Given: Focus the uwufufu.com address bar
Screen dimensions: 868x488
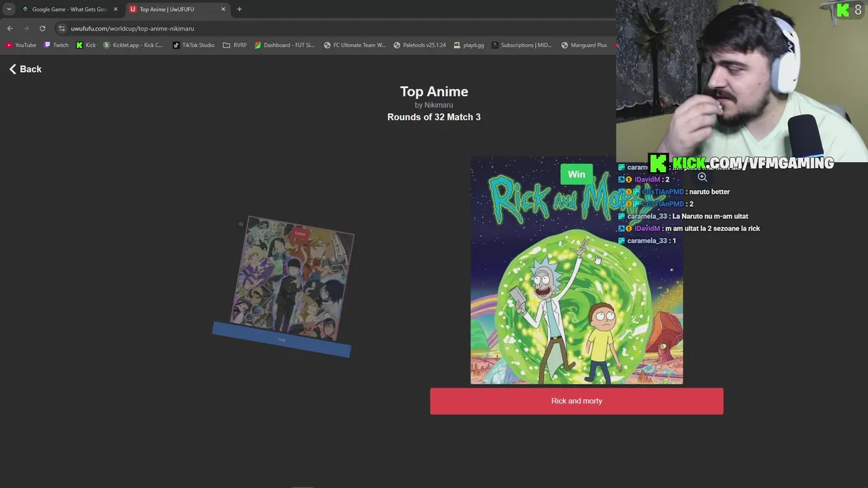Looking at the screenshot, I should pos(132,28).
